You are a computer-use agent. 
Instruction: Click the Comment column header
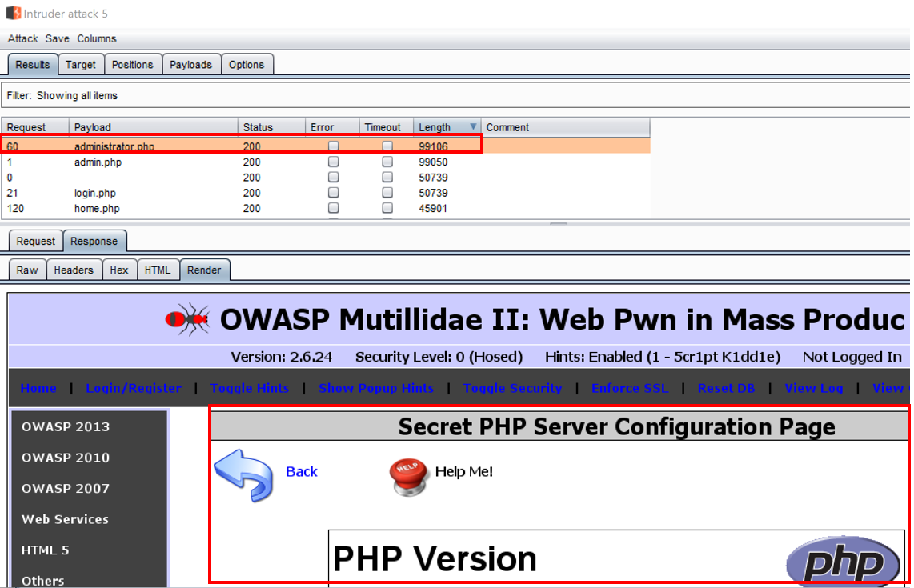coord(565,127)
